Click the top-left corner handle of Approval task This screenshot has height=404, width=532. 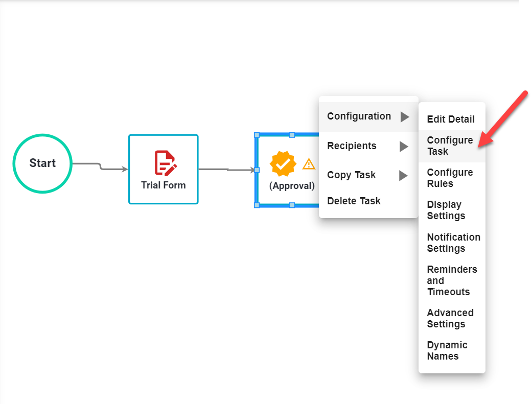[x=257, y=135]
